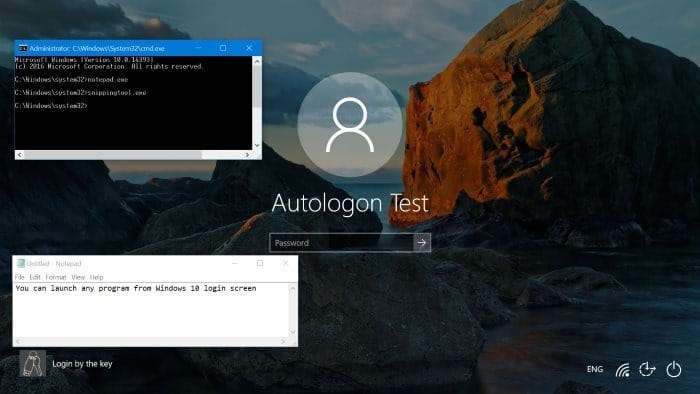Select the user avatar picture
This screenshot has height=394, width=700.
pos(350,124)
